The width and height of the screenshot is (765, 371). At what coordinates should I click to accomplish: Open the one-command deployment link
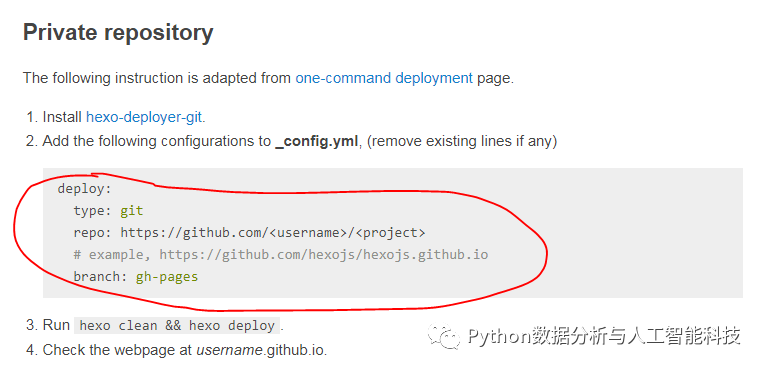click(x=384, y=78)
